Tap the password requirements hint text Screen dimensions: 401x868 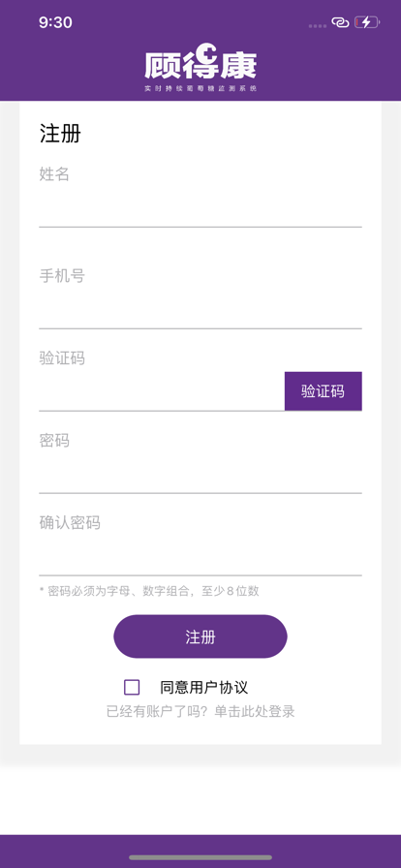[149, 591]
